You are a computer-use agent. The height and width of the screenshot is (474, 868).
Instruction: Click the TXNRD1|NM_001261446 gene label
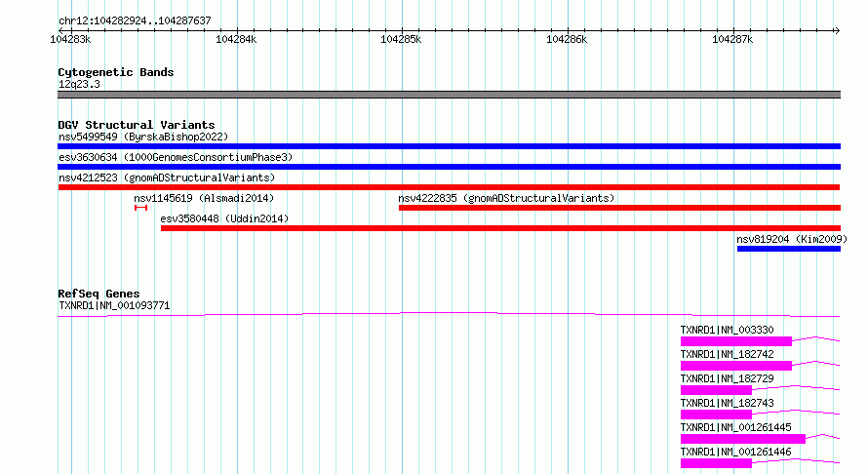[735, 452]
